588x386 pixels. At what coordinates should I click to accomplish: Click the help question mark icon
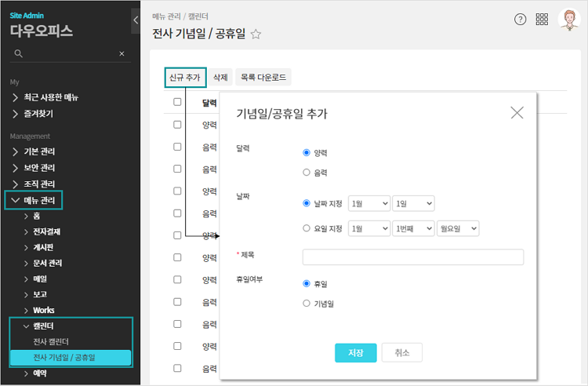521,20
